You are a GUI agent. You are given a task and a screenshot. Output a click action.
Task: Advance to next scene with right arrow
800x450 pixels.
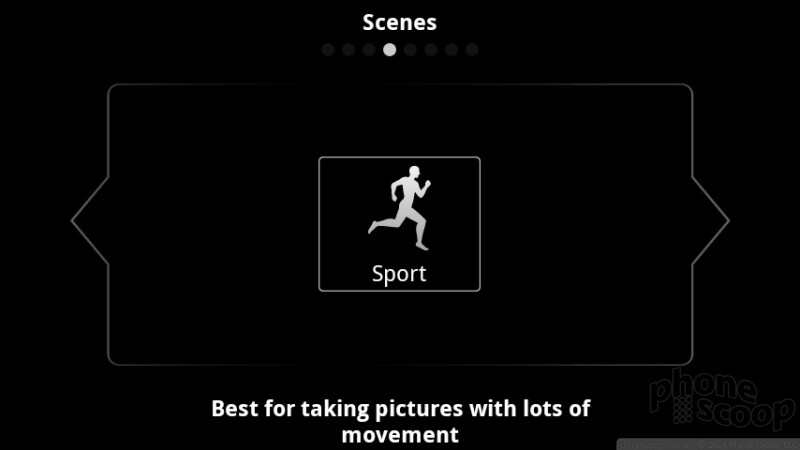coord(711,220)
